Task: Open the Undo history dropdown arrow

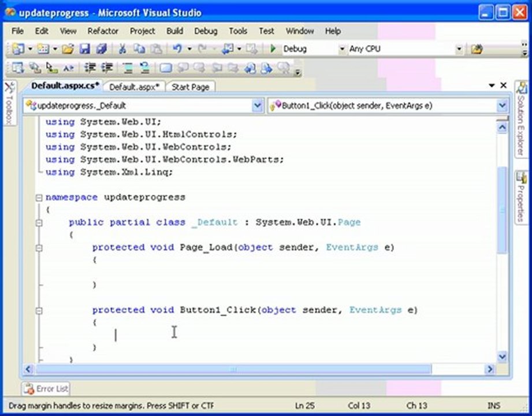Action: [189, 49]
